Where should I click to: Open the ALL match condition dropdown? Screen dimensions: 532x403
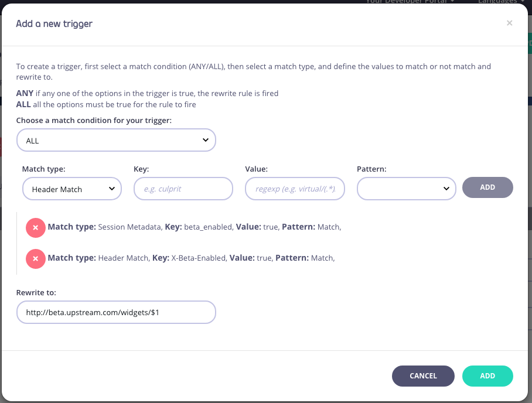coord(116,140)
